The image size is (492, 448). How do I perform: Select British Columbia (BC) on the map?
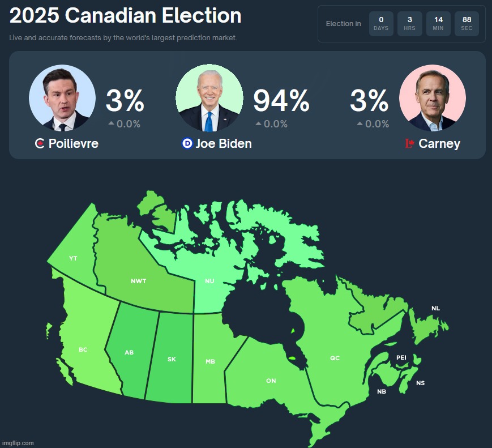(83, 349)
